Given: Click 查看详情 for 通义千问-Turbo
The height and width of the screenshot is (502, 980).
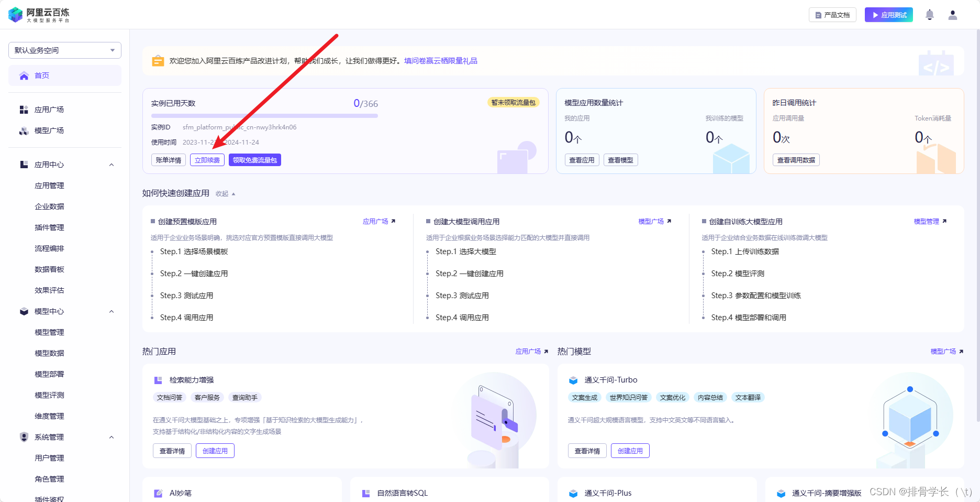Looking at the screenshot, I should coord(587,451).
